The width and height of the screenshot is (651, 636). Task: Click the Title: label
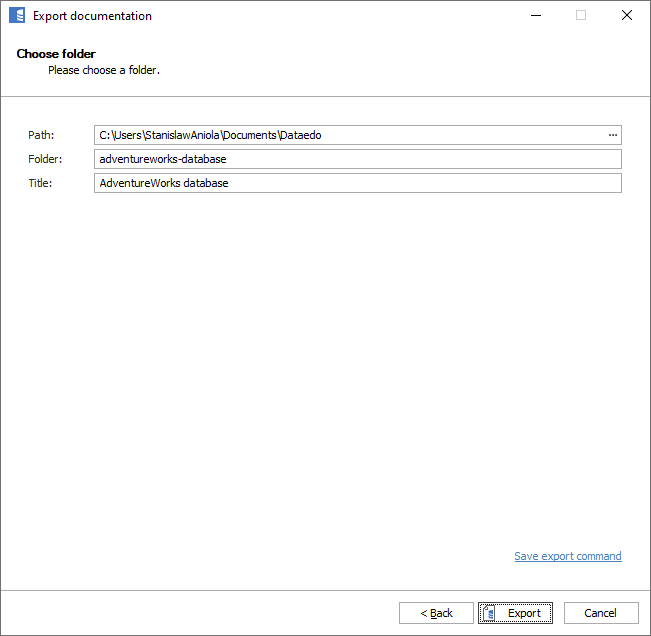tap(40, 183)
